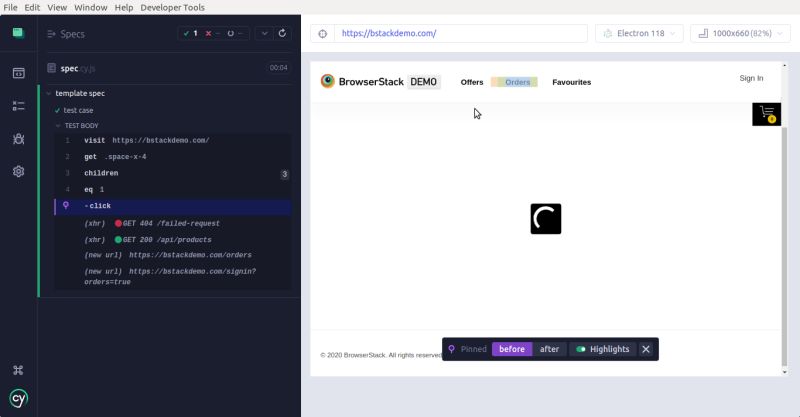Open the Help menu
This screenshot has height=417, width=800.
123,7
